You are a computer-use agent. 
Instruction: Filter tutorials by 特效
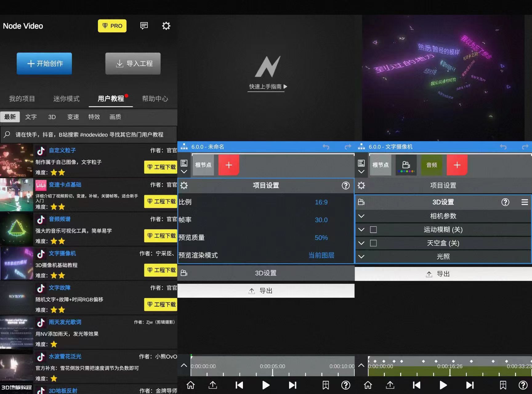[x=94, y=117]
